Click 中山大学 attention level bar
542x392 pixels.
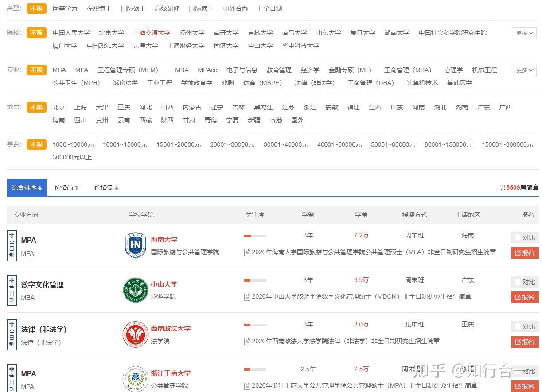[255, 280]
